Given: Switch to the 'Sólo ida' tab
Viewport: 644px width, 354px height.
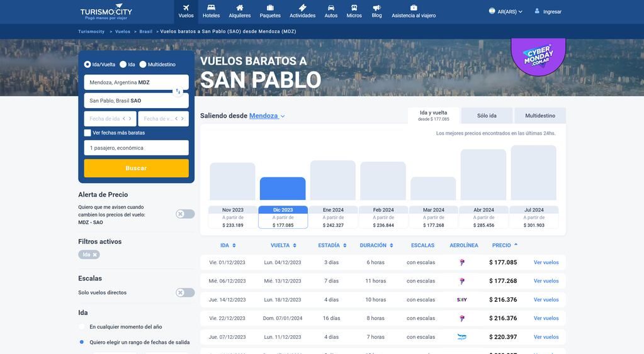Looking at the screenshot, I should coord(487,116).
